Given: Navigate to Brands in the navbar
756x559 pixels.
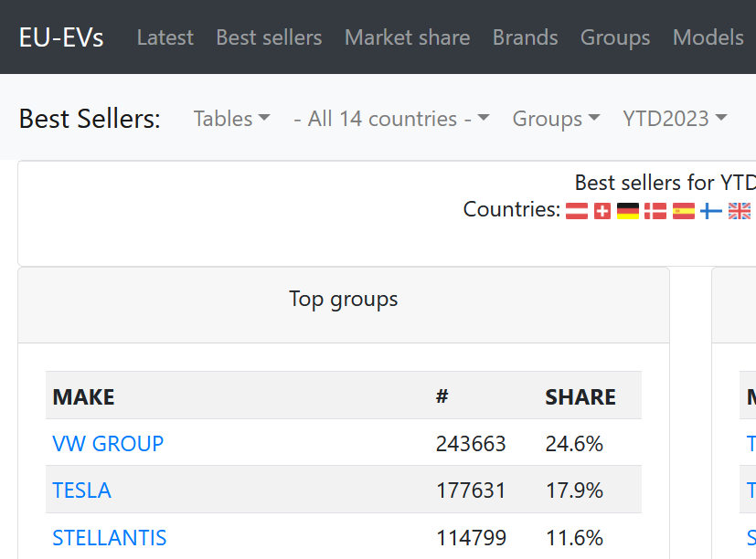Looking at the screenshot, I should pyautogui.click(x=525, y=37).
